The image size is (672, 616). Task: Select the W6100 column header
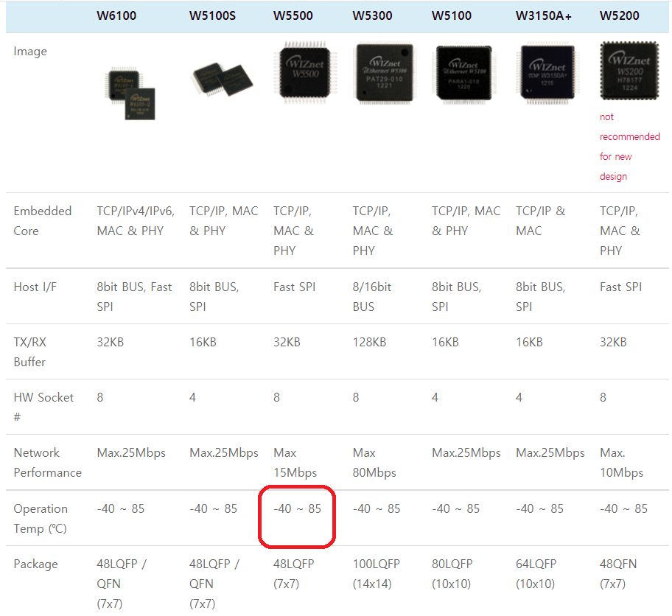[x=116, y=16]
